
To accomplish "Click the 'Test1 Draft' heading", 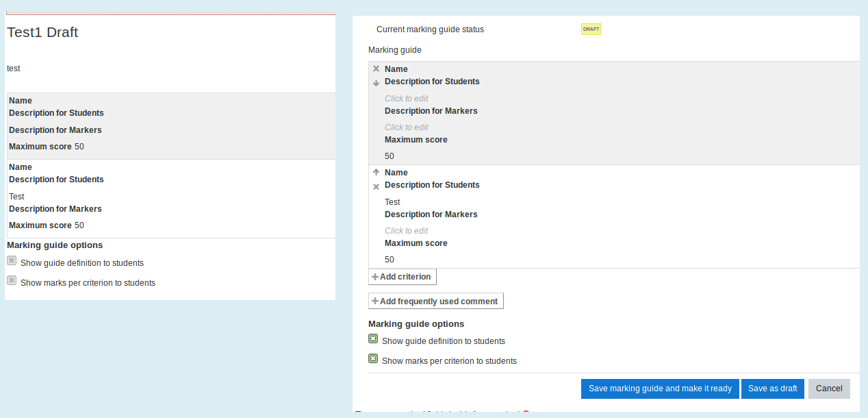I will point(42,32).
